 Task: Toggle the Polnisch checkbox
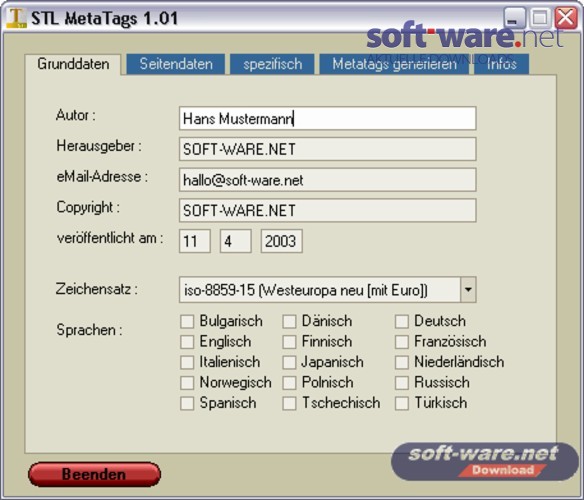(289, 383)
